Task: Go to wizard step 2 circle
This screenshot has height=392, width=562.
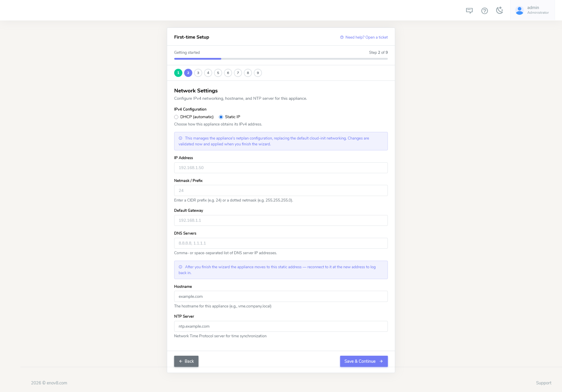Action: click(188, 73)
